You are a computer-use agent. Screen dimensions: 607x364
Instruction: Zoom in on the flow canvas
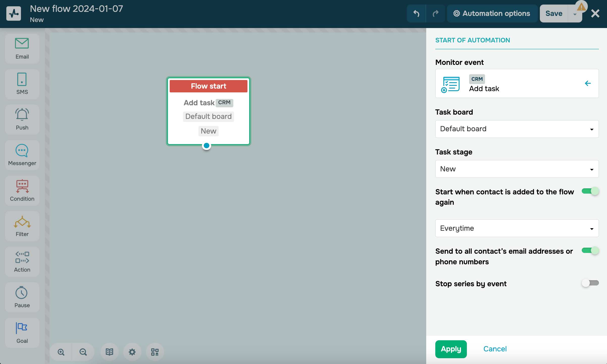[x=61, y=352]
